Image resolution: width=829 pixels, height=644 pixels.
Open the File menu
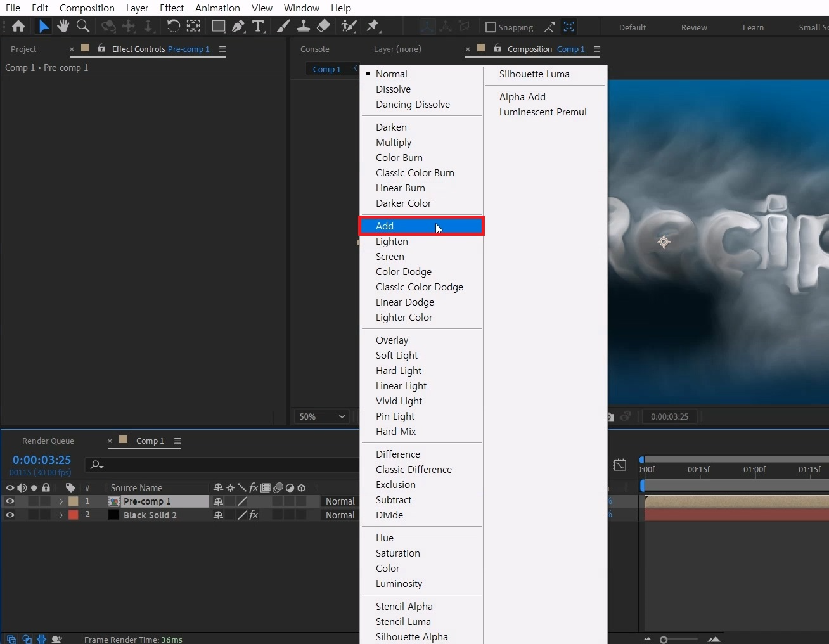coord(13,8)
